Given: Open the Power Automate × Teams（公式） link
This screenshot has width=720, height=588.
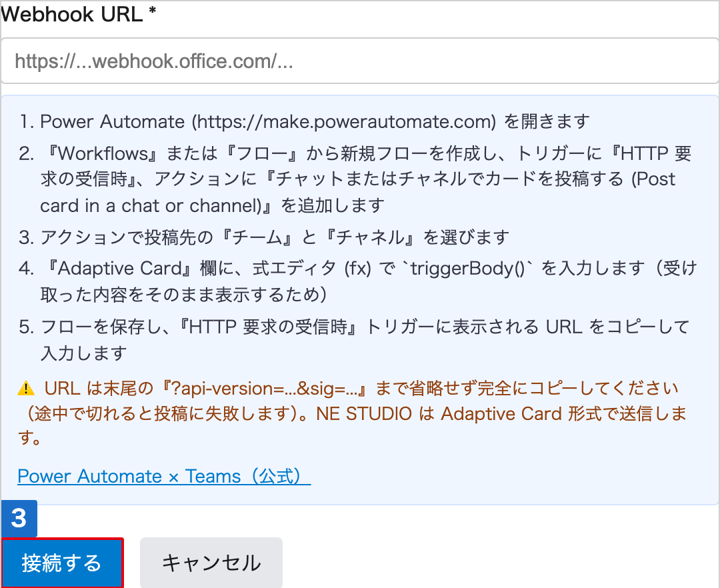Looking at the screenshot, I should click(x=164, y=476).
